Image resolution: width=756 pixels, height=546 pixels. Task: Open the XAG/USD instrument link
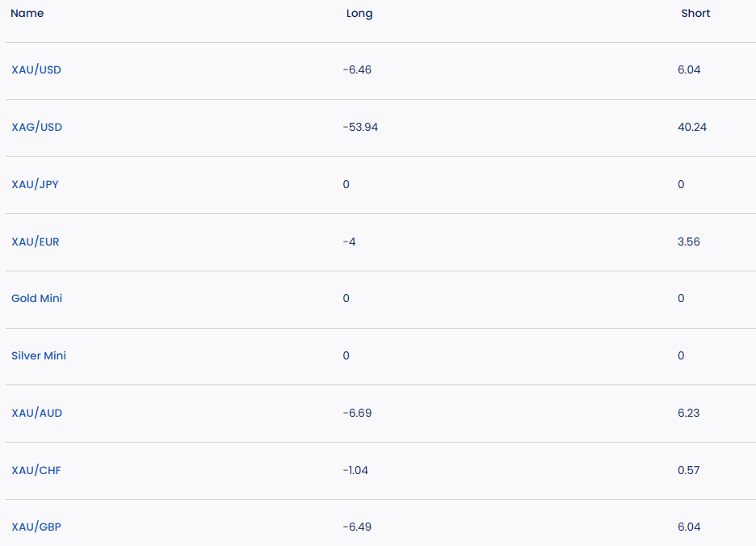click(x=36, y=128)
